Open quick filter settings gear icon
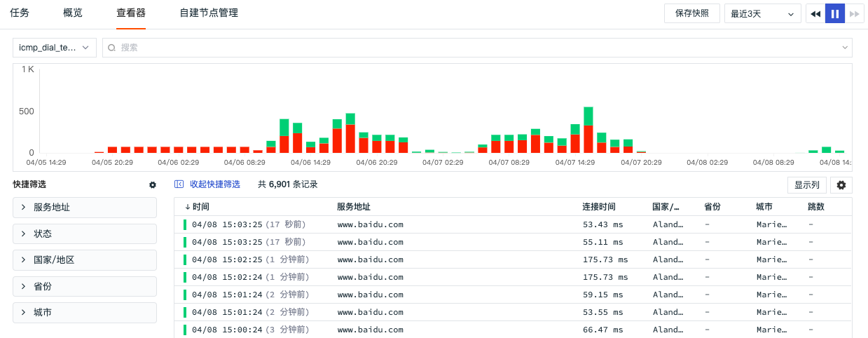The height and width of the screenshot is (338, 868). click(153, 184)
